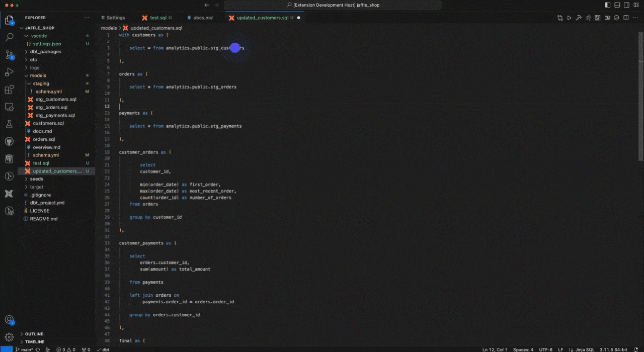Open the Source Control view
Image resolution: width=644 pixels, height=352 pixels.
[9, 55]
